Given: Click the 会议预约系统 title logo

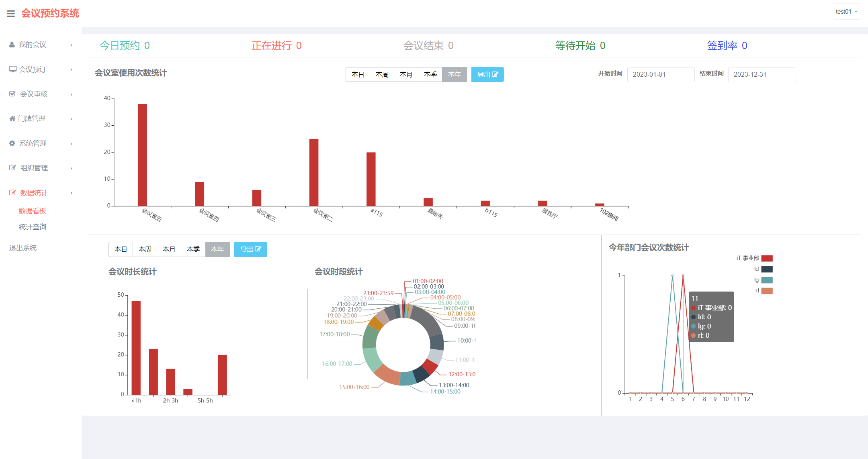Looking at the screenshot, I should point(50,13).
